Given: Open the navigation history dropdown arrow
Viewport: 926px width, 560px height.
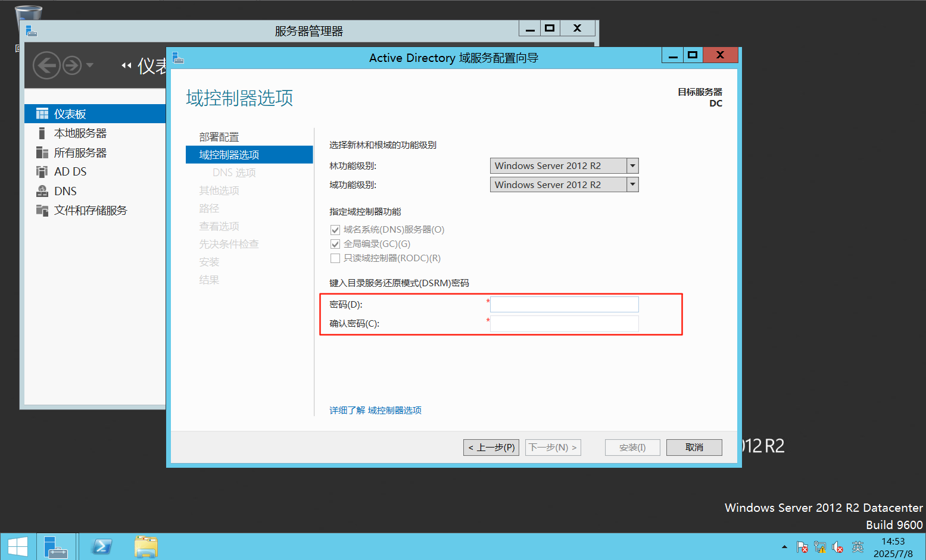Looking at the screenshot, I should click(90, 65).
